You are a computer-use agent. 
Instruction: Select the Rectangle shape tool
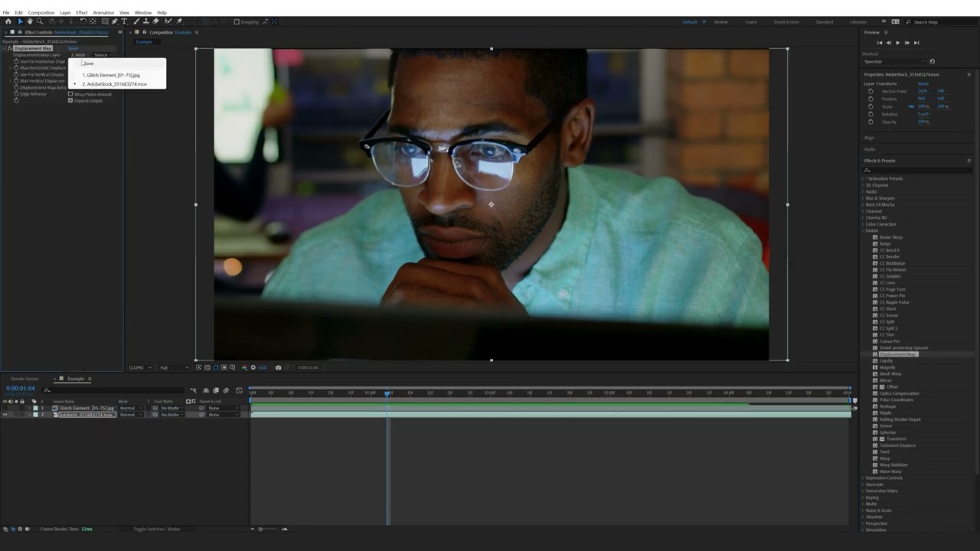coord(105,21)
